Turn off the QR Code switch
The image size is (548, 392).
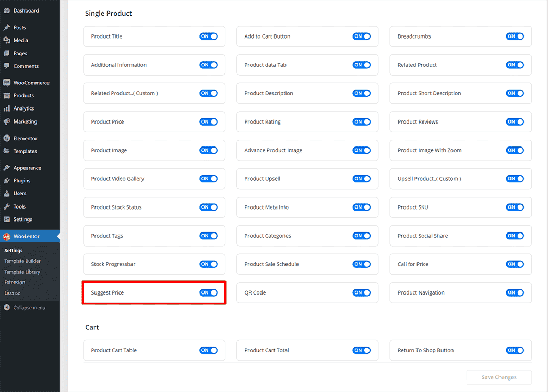362,293
